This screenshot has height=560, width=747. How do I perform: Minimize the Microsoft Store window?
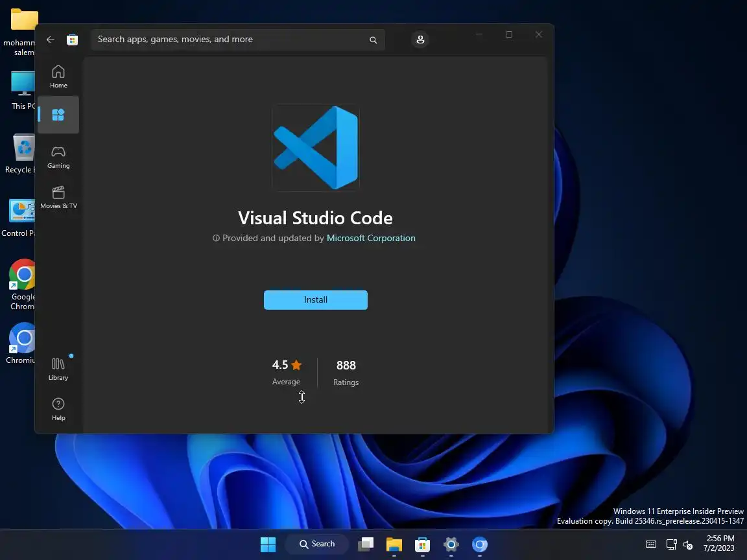(x=479, y=34)
